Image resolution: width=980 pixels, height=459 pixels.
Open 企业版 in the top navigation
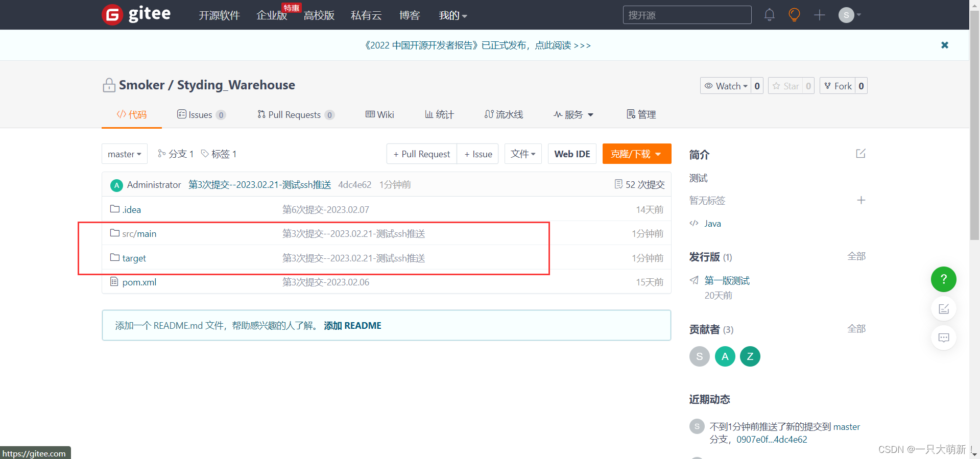point(272,15)
